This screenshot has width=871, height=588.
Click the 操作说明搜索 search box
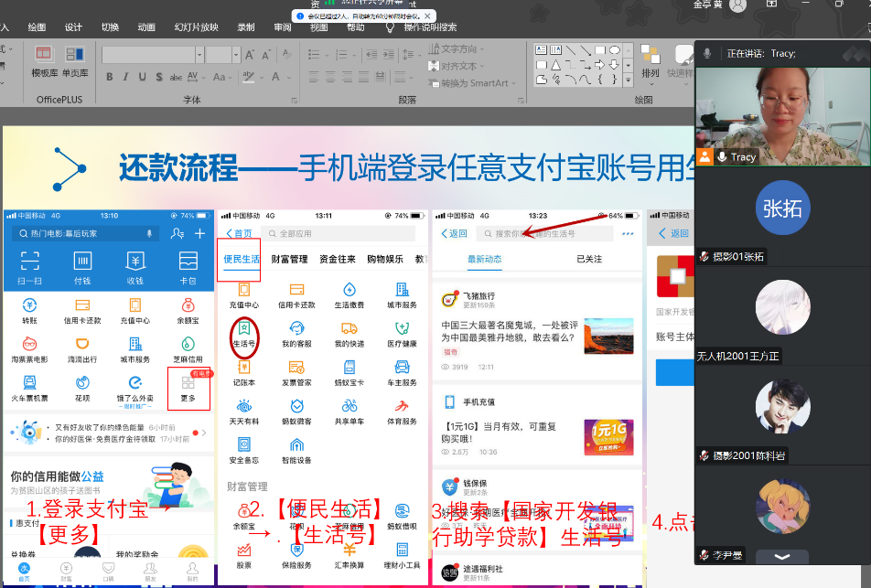(430, 27)
